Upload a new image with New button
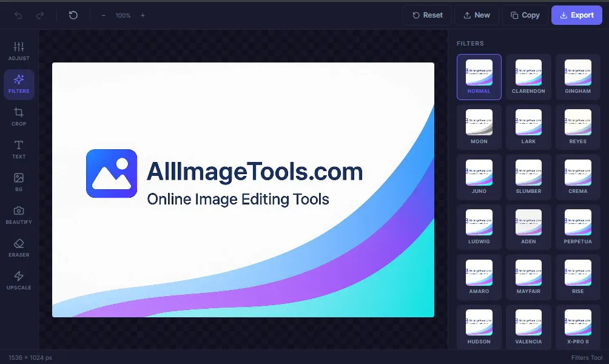609x364 pixels. [x=477, y=15]
